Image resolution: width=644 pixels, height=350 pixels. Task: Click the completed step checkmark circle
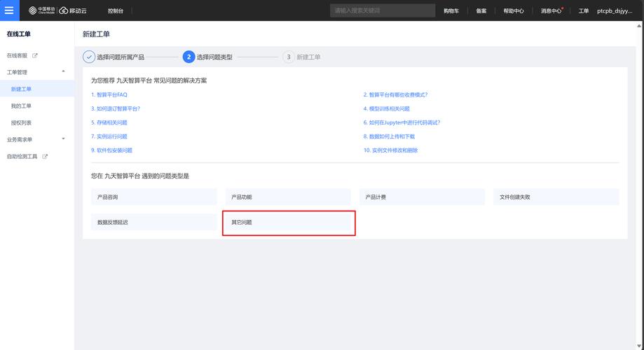point(89,57)
